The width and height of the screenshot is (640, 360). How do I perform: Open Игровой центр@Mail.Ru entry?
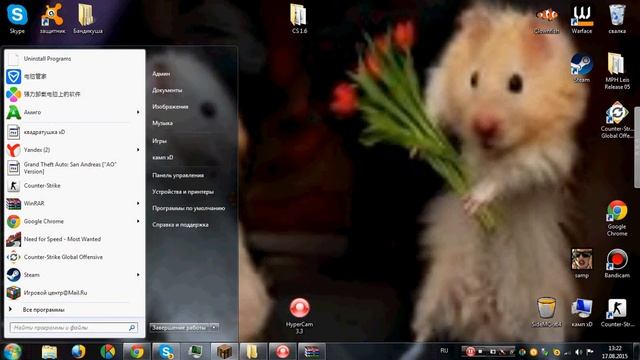[75, 293]
